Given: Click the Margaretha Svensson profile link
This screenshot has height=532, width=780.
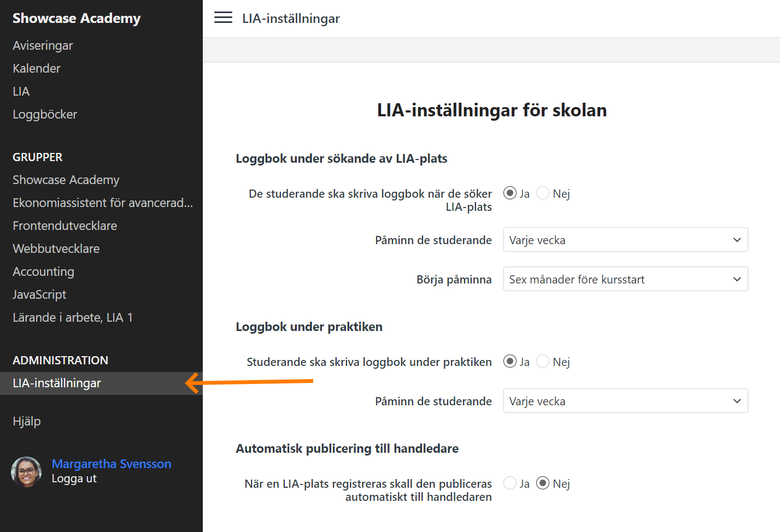Looking at the screenshot, I should point(112,464).
